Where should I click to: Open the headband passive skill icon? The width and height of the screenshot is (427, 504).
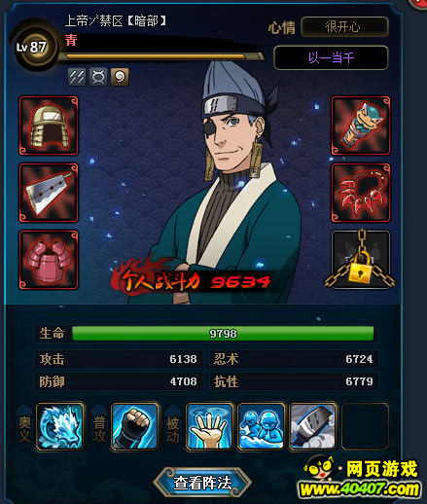click(x=313, y=426)
